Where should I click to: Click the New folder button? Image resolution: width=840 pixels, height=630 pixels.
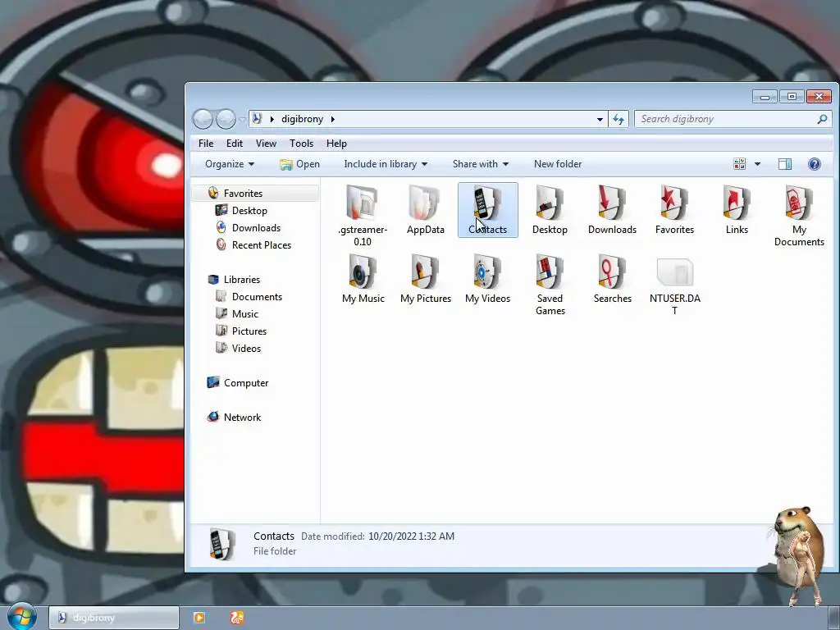(558, 164)
